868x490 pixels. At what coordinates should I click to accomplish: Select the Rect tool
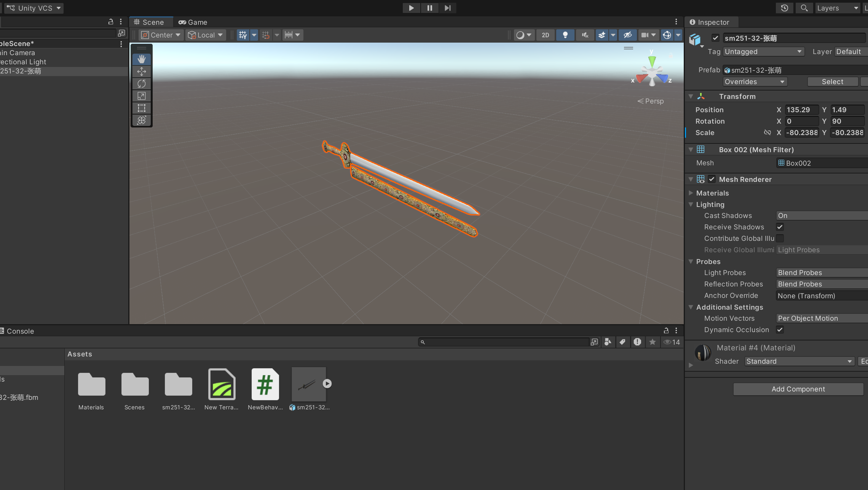(142, 108)
